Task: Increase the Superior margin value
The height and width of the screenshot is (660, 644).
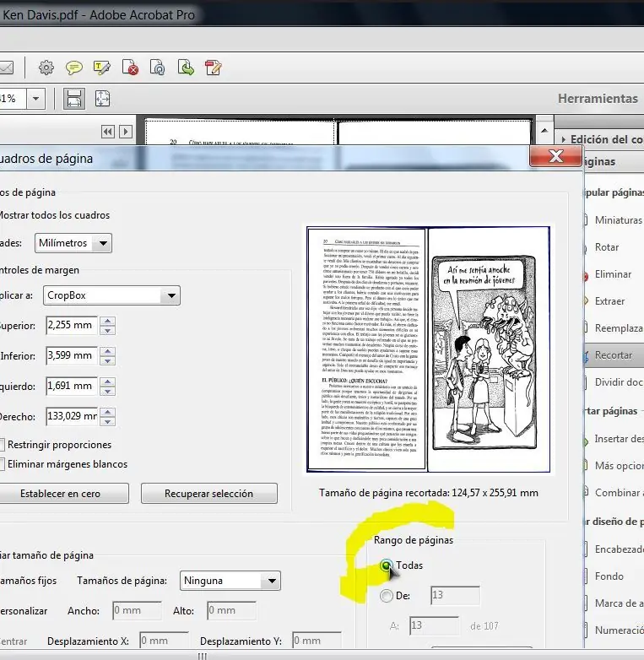Action: (108, 322)
